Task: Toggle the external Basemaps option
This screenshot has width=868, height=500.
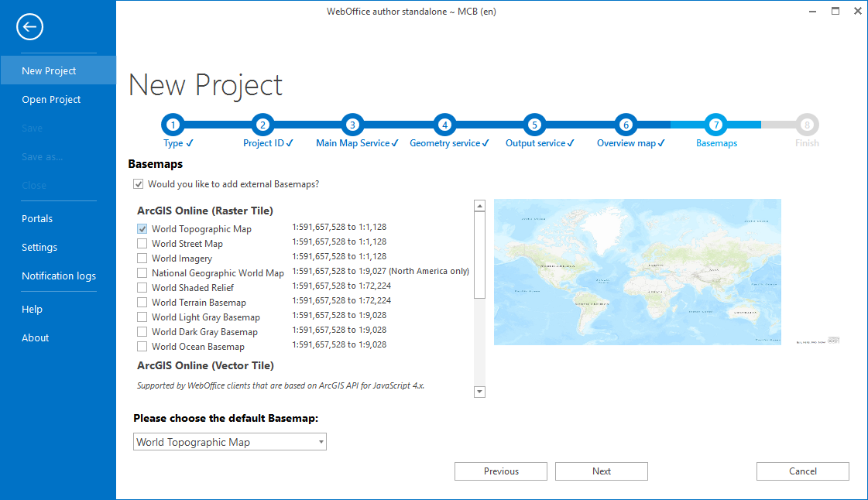Action: click(x=138, y=184)
